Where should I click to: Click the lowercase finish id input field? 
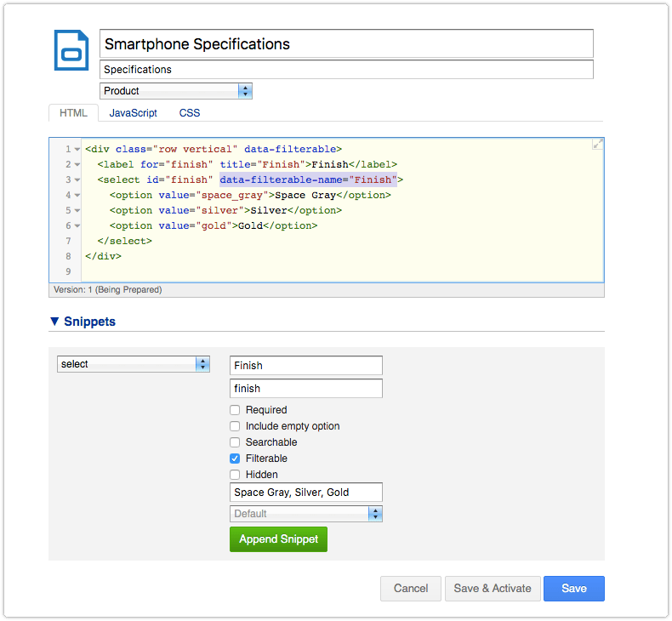pos(306,388)
